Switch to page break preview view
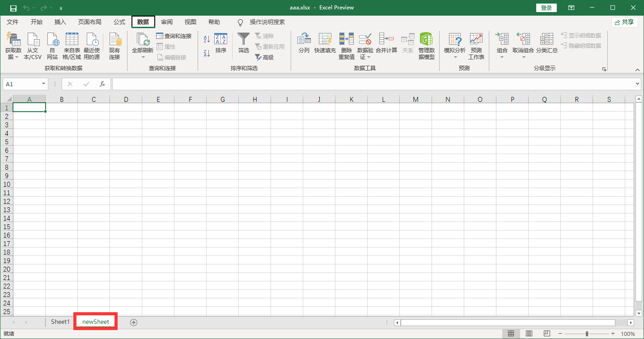The height and width of the screenshot is (339, 644). tap(547, 334)
